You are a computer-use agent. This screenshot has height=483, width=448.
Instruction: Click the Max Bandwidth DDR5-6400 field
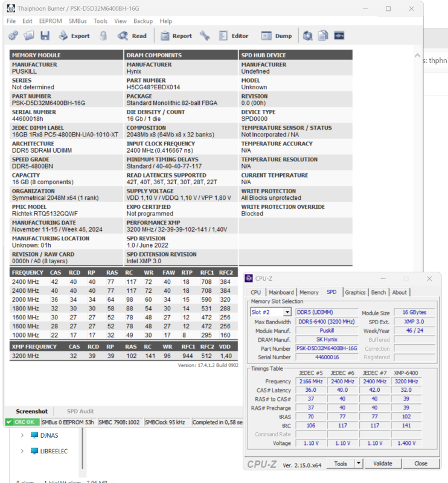pos(327,322)
